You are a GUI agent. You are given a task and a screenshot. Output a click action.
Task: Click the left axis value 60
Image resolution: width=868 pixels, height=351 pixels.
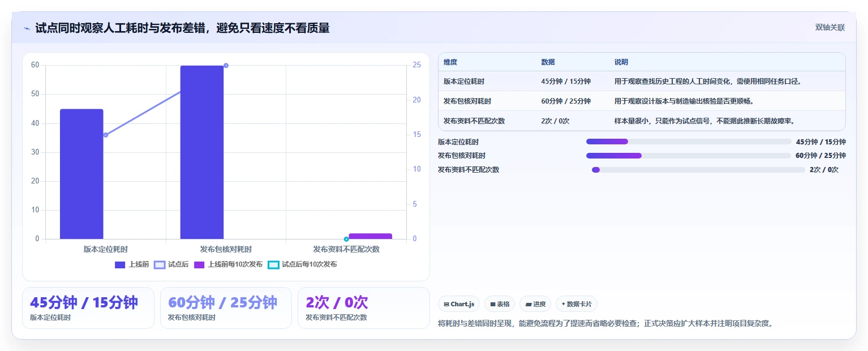[x=35, y=65]
